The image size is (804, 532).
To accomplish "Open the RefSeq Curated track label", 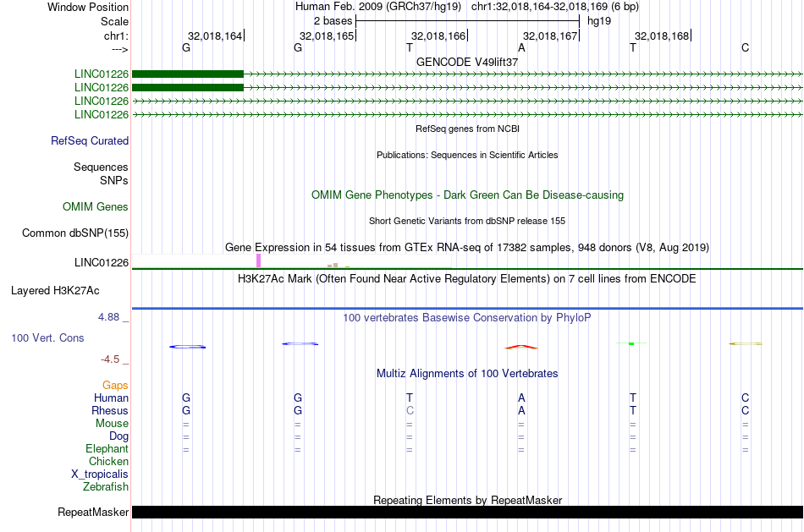I will point(90,141).
